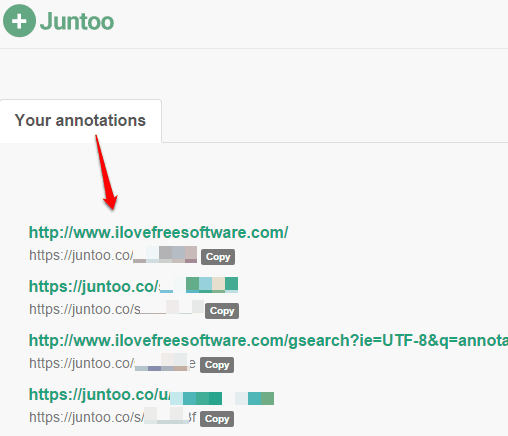The image size is (508, 436).
Task: Click the Juntoo green plus logo icon
Action: click(19, 21)
